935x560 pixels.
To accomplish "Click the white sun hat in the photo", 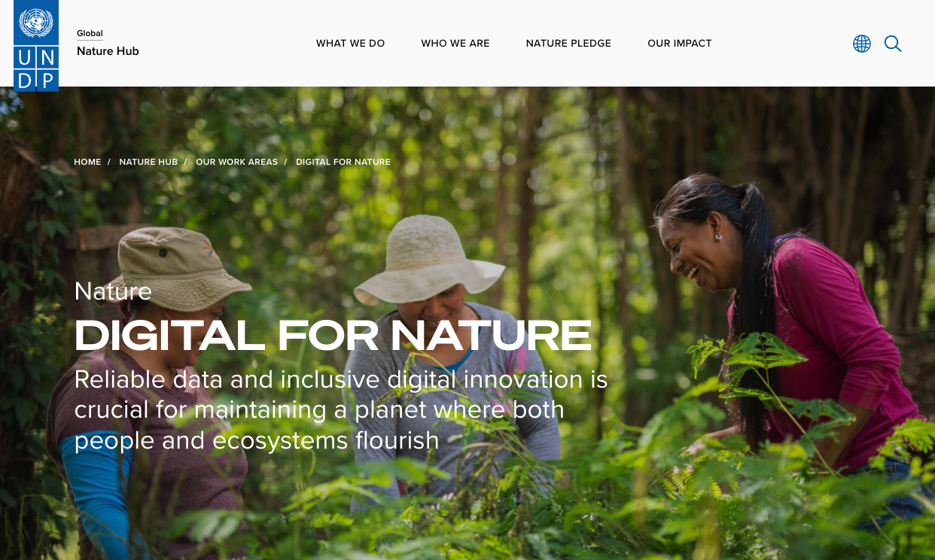I will tap(429, 260).
